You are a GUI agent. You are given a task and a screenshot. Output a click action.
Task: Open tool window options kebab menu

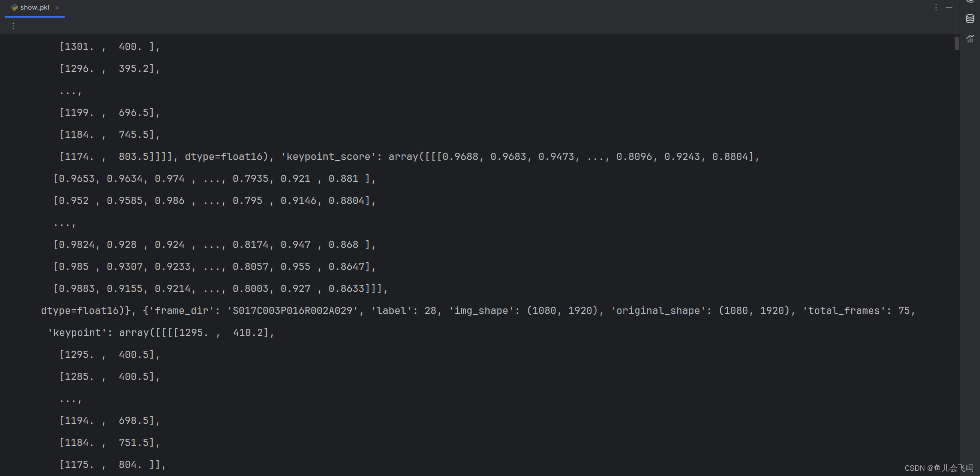pos(936,7)
